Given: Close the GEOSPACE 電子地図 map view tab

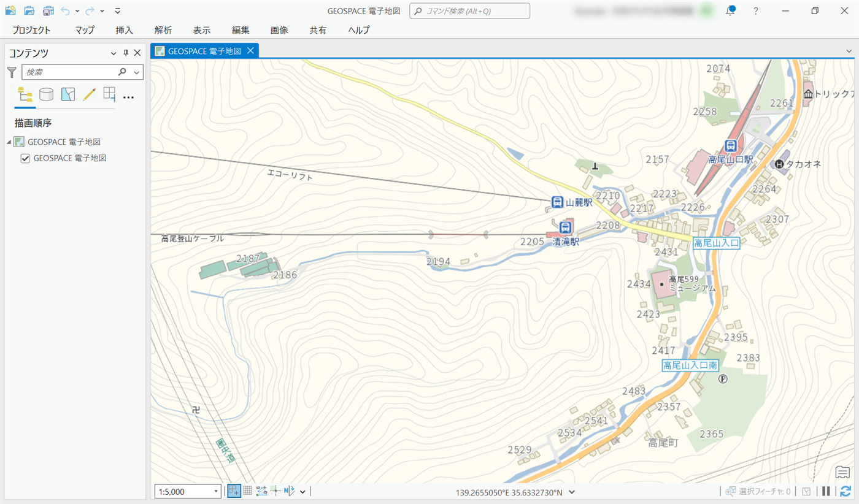Looking at the screenshot, I should pos(250,51).
